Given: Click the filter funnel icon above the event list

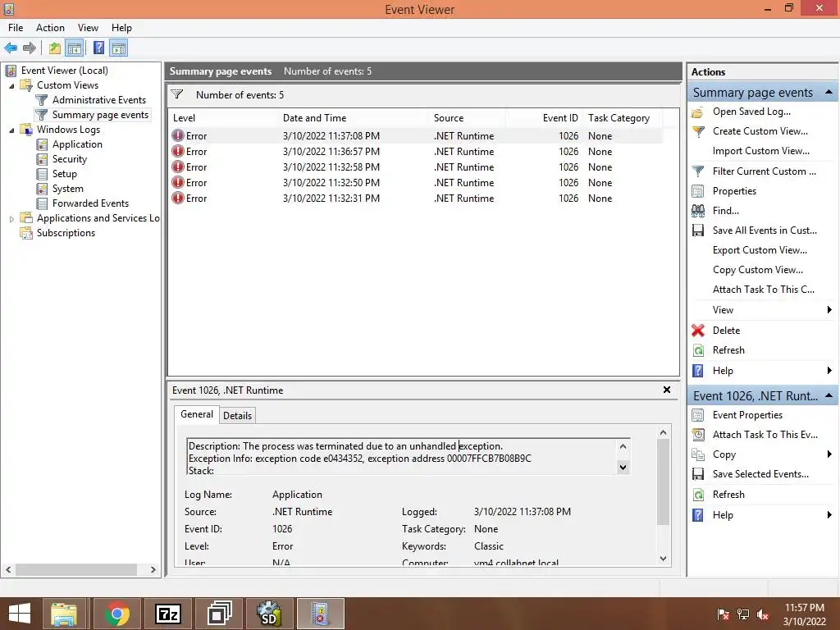Looking at the screenshot, I should (x=177, y=95).
